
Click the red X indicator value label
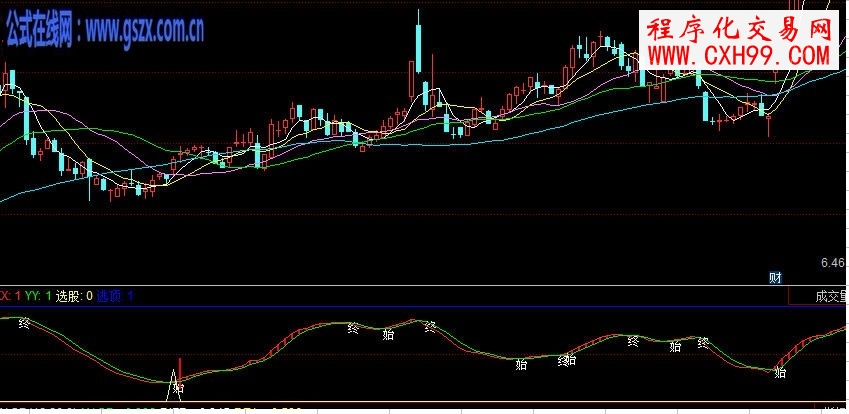(x=7, y=296)
